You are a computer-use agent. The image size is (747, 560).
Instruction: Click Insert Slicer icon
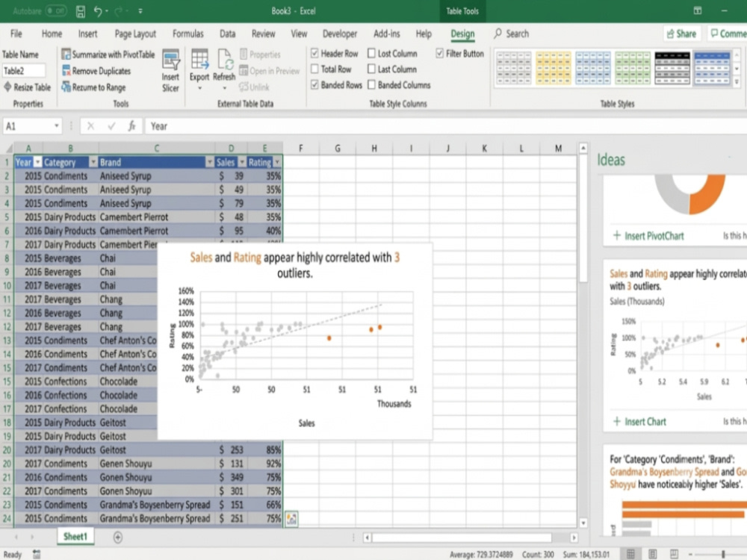pyautogui.click(x=170, y=71)
